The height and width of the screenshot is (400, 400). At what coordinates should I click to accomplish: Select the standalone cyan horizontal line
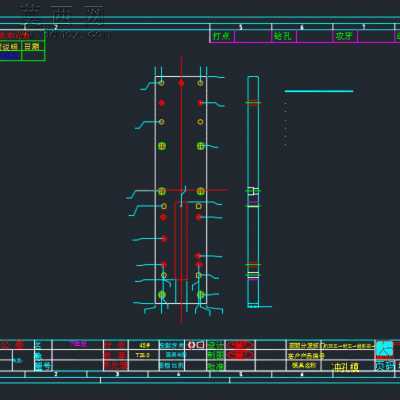tap(319, 91)
